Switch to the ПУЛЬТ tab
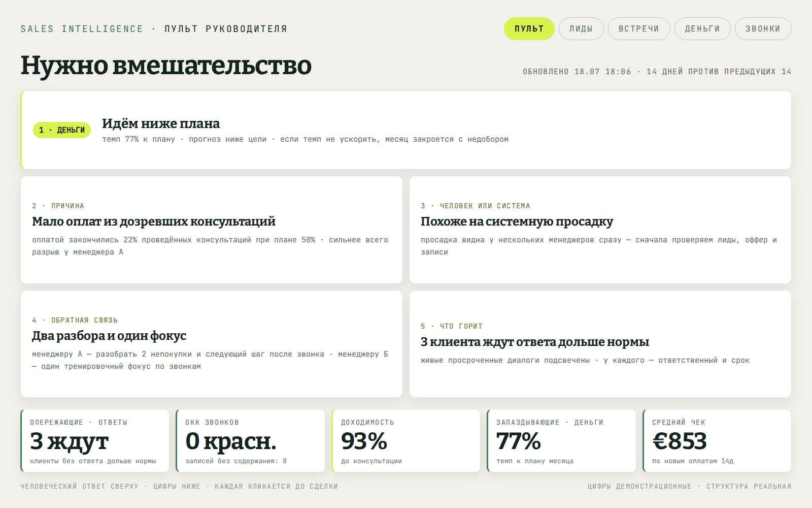Viewport: 812px width, 508px height. click(x=529, y=28)
